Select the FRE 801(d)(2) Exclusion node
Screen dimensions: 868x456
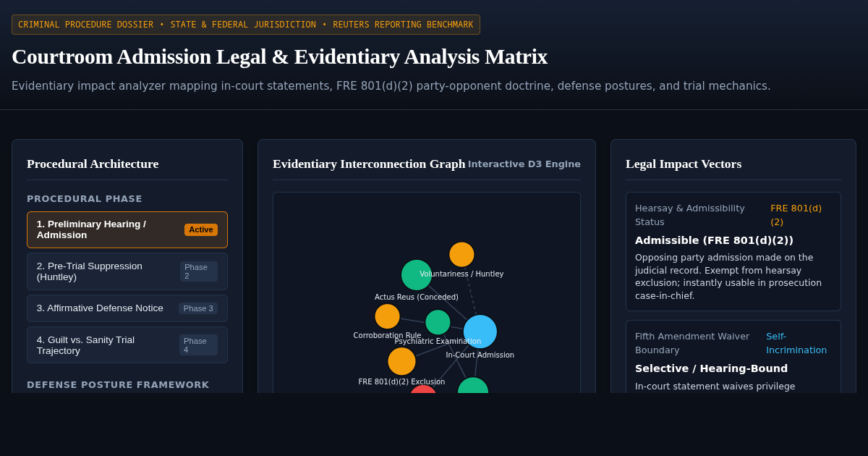tap(401, 361)
